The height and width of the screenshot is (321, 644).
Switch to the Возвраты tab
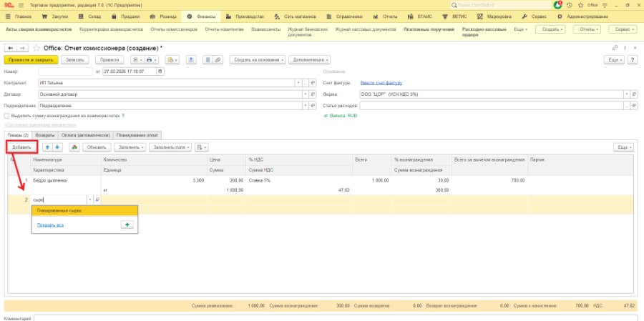45,135
